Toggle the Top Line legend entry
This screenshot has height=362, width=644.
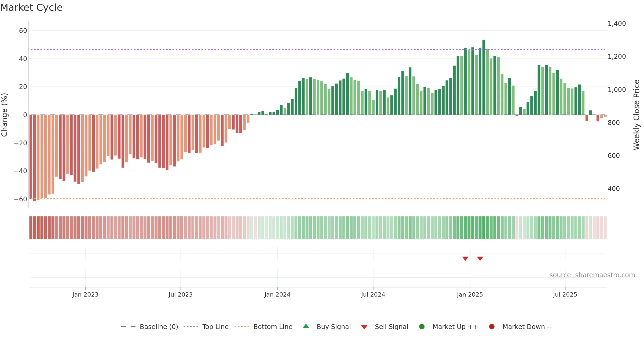[206, 327]
